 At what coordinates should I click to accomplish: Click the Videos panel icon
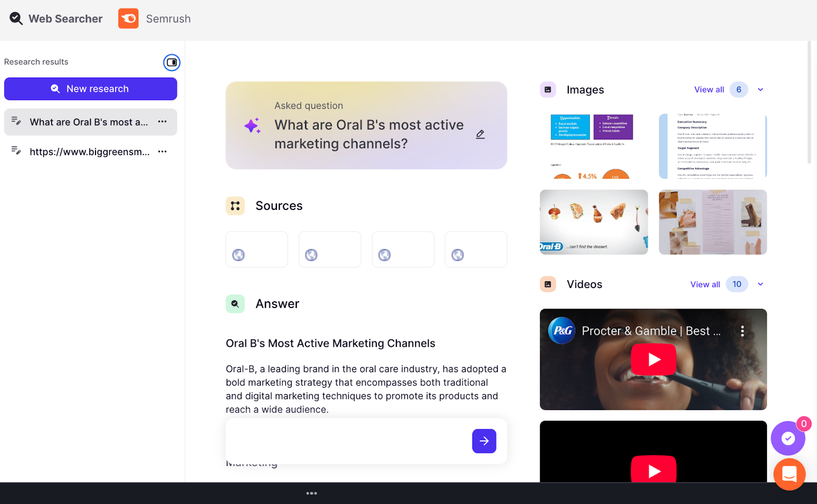coord(547,284)
